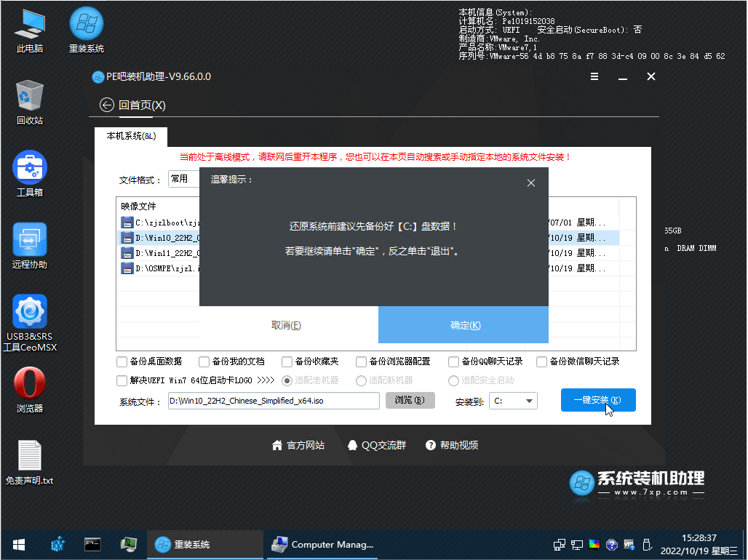Viewport: 748px width, 560px height.
Task: Open the 重装系统 desktop icon
Action: pyautogui.click(x=86, y=29)
